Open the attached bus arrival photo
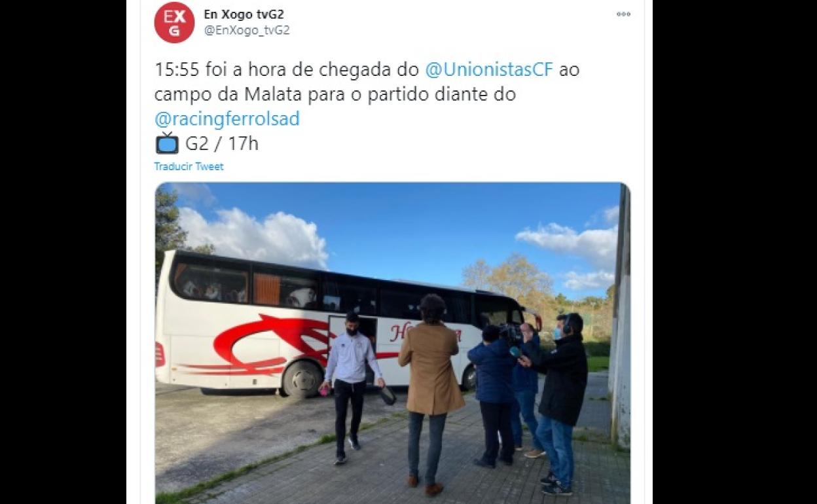The width and height of the screenshot is (817, 504). click(393, 343)
